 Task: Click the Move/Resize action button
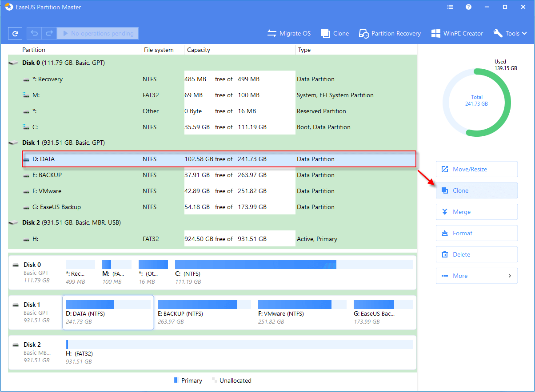476,169
